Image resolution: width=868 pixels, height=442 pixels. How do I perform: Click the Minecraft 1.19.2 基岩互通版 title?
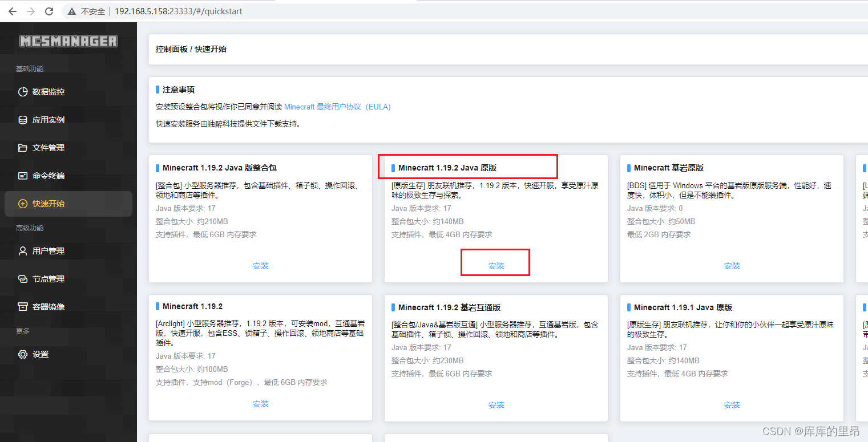tap(450, 307)
